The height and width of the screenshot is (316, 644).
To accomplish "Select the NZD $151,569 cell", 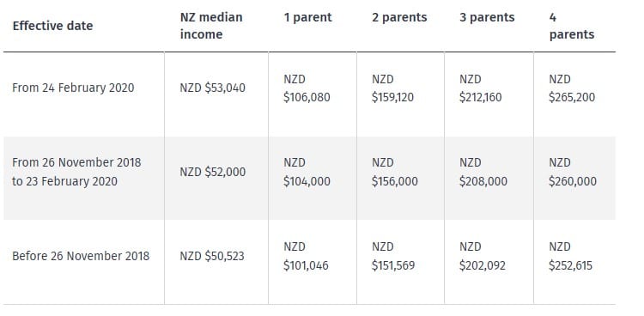I will (393, 256).
